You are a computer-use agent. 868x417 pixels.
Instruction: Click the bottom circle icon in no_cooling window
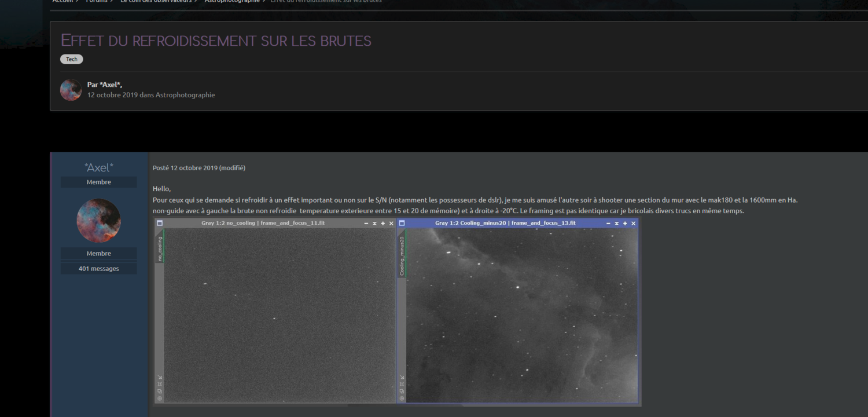160,398
